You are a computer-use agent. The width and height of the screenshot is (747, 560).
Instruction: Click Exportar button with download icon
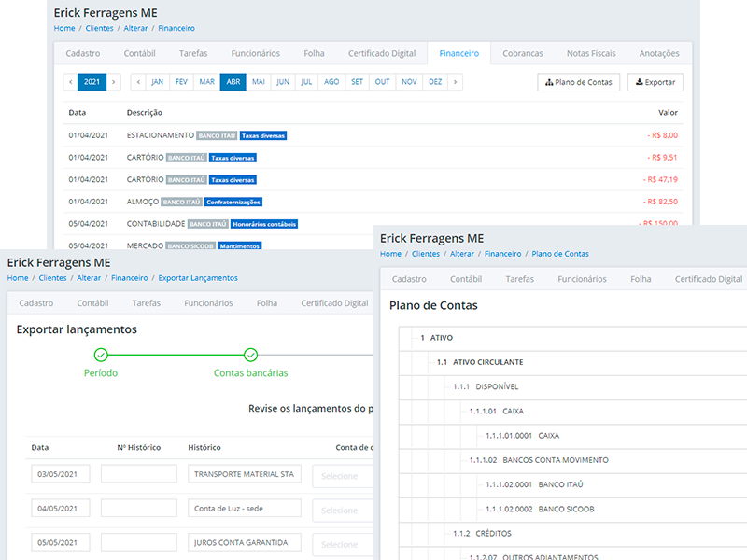pyautogui.click(x=655, y=82)
